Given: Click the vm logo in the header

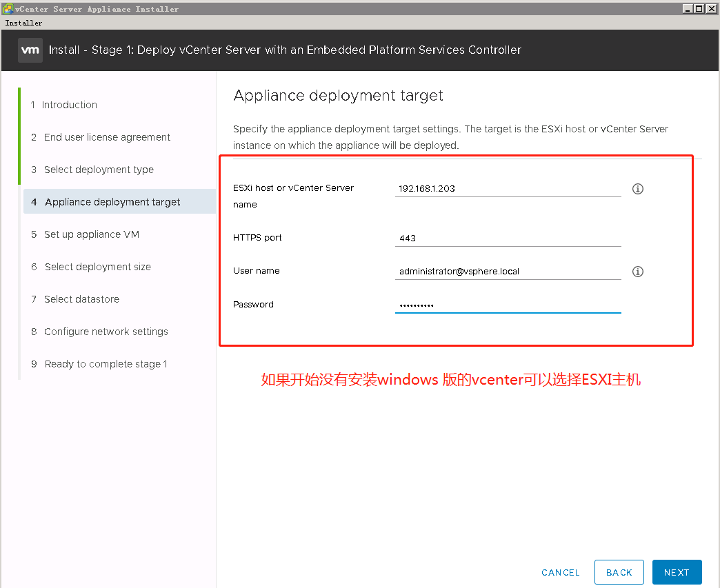Looking at the screenshot, I should pos(30,50).
